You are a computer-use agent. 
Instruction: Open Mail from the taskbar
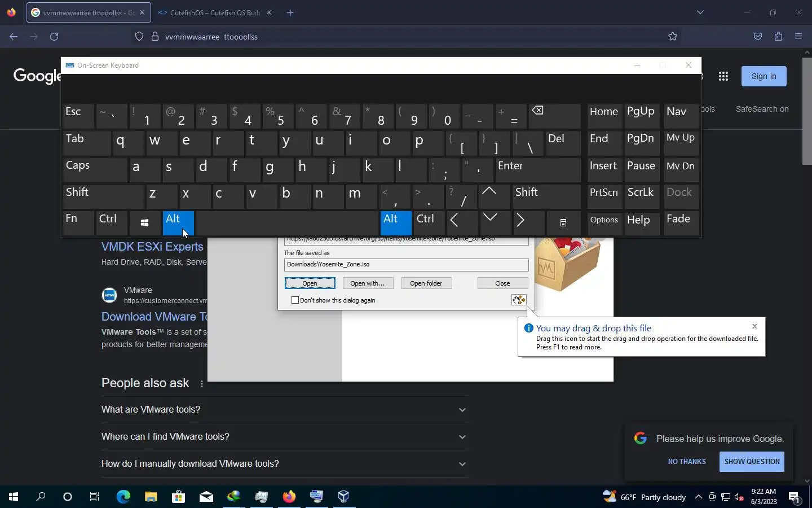206,497
